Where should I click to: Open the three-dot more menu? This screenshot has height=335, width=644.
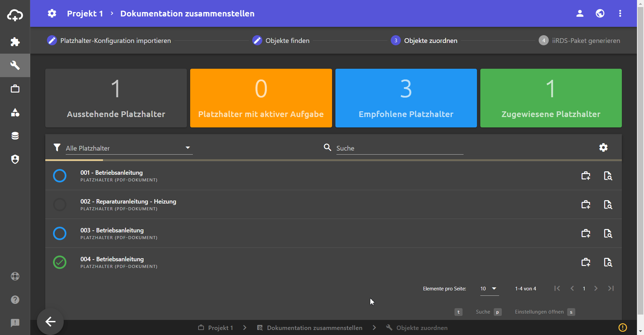tap(620, 13)
